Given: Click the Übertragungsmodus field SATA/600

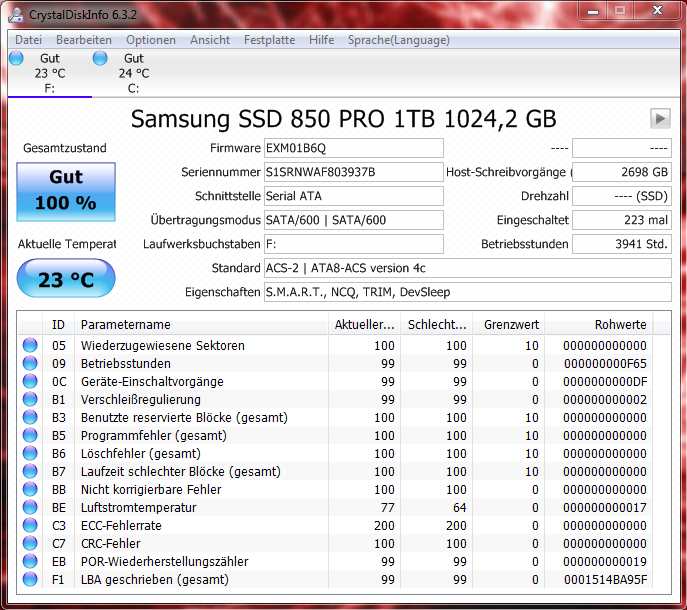Looking at the screenshot, I should 354,220.
